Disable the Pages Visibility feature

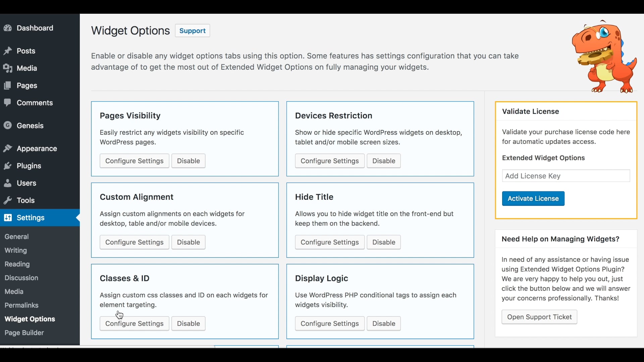pyautogui.click(x=188, y=161)
